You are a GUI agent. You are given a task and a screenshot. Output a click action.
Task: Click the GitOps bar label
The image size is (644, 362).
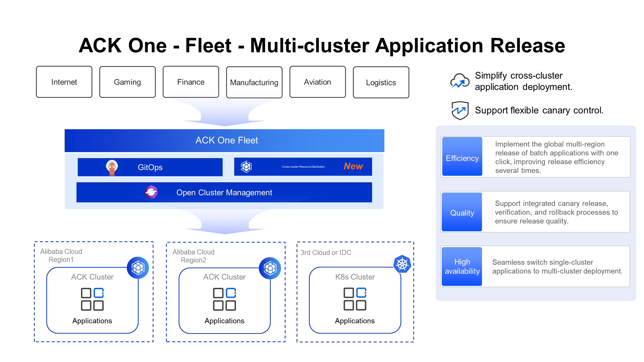[150, 167]
